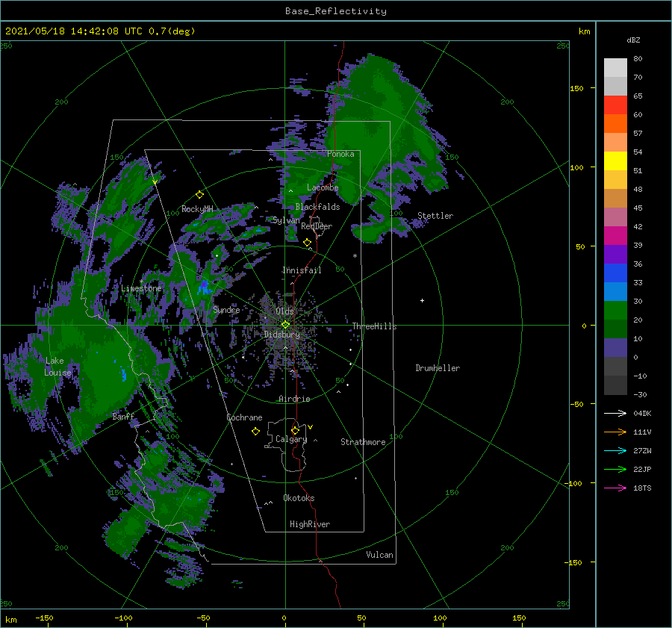Click the Base_Reflectivity title
The height and width of the screenshot is (628, 672).
tap(336, 11)
